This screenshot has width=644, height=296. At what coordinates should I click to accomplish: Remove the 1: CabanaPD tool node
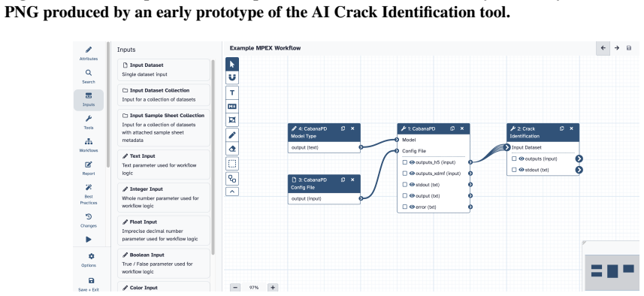461,128
